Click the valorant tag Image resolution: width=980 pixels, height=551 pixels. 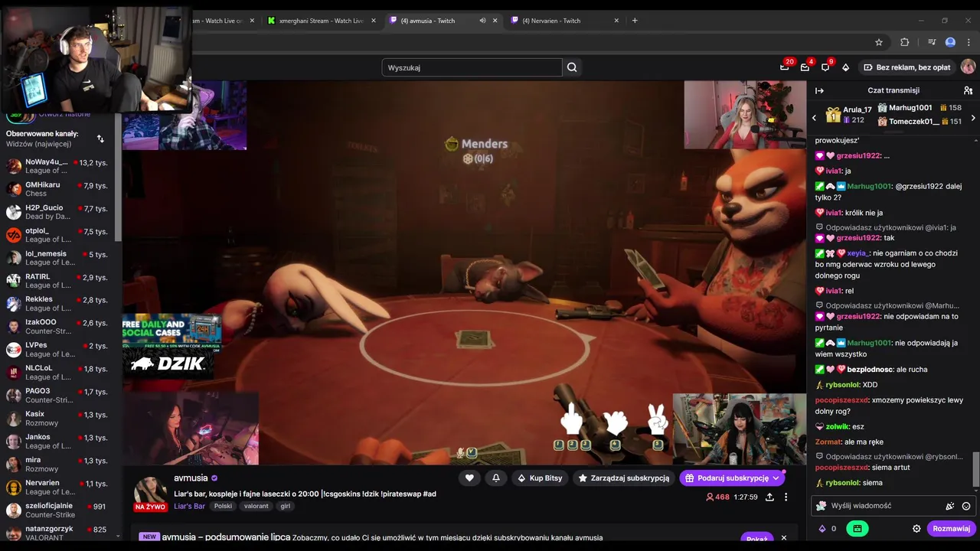(256, 506)
